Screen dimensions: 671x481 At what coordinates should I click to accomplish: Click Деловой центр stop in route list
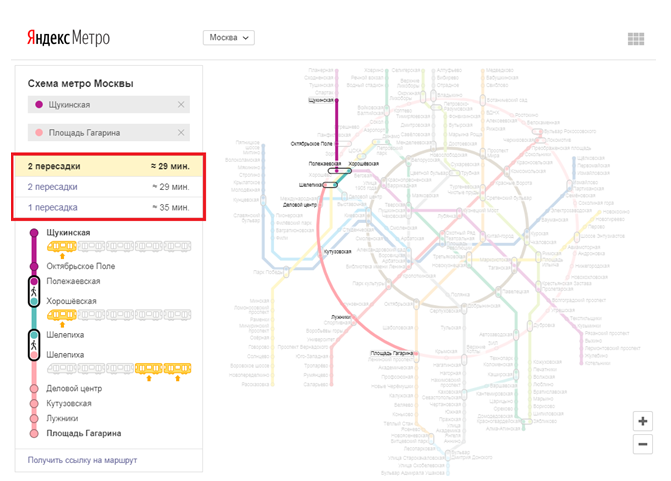point(74,389)
